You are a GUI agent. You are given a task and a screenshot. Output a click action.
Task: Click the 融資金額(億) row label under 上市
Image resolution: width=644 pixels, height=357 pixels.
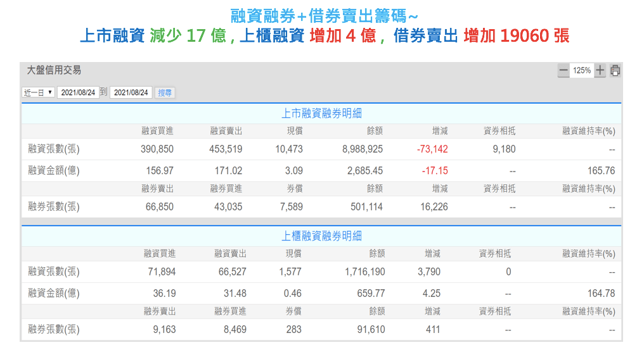pos(54,171)
